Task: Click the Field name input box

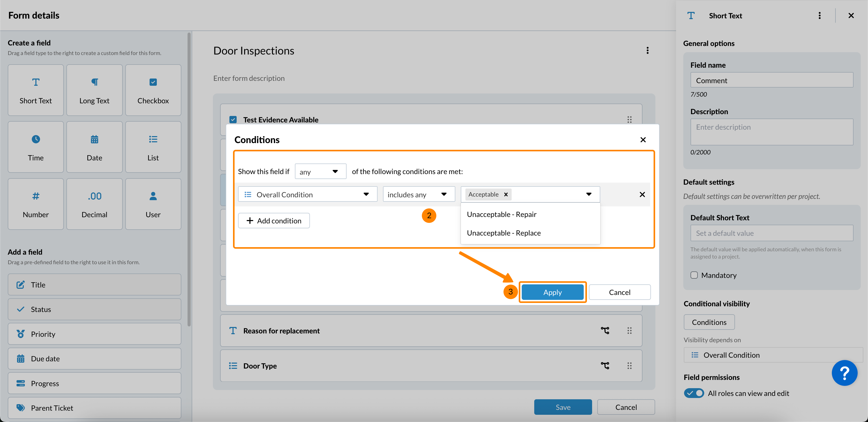Action: (x=771, y=80)
